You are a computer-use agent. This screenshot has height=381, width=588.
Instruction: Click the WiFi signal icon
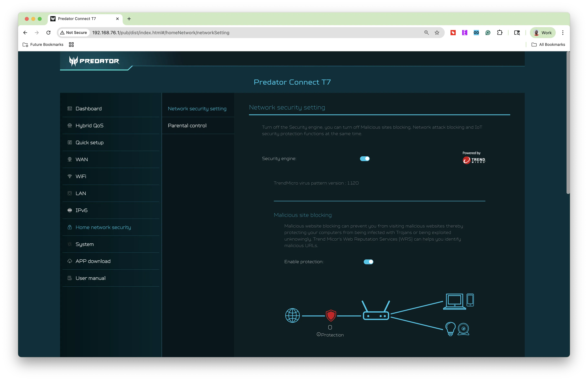point(70,176)
